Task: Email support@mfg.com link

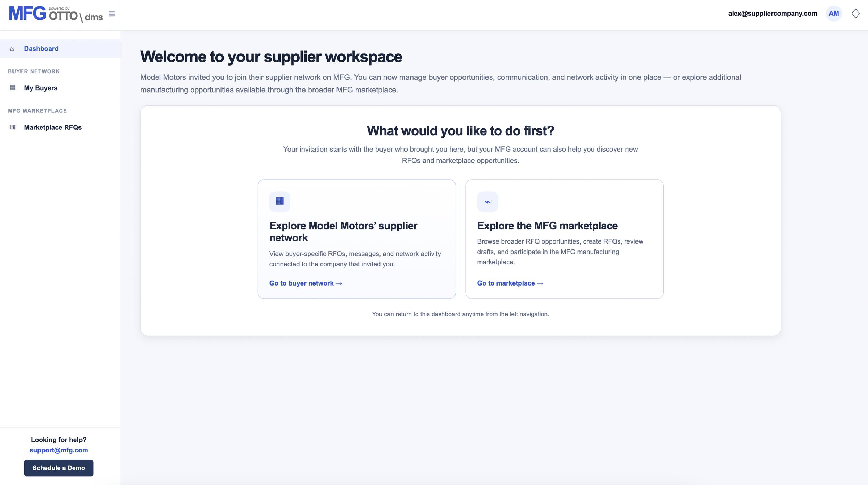Action: [59, 450]
